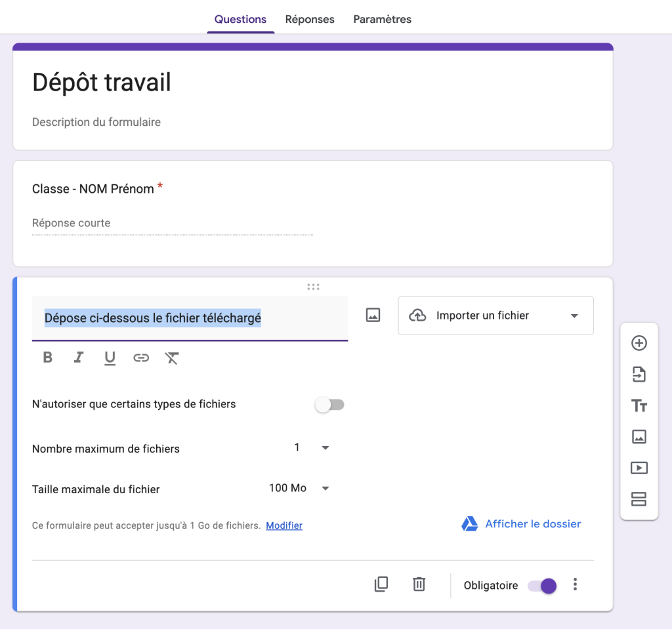Delete the question with trash icon
The width and height of the screenshot is (672, 629).
click(419, 584)
